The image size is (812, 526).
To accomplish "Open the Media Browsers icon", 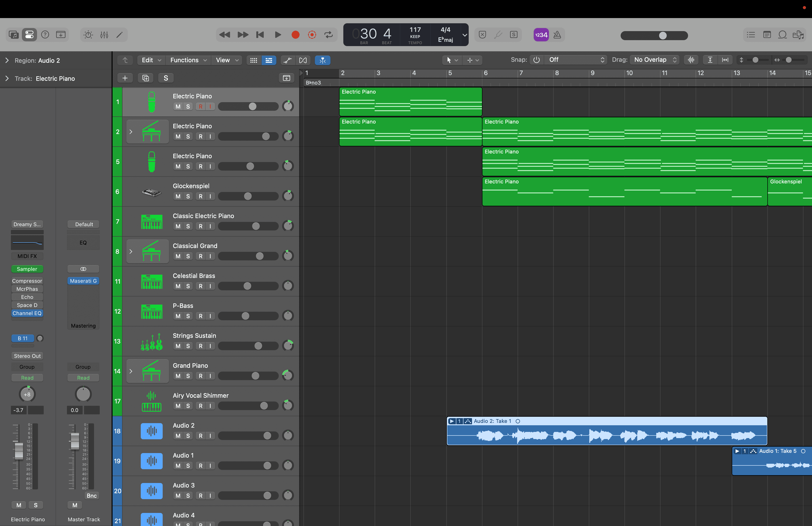I will 798,34.
